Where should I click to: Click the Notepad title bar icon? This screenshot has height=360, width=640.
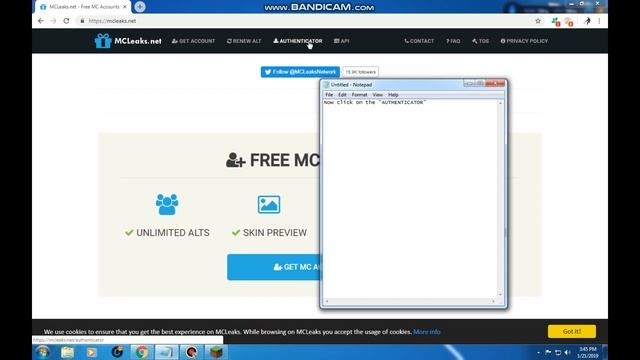[326, 84]
